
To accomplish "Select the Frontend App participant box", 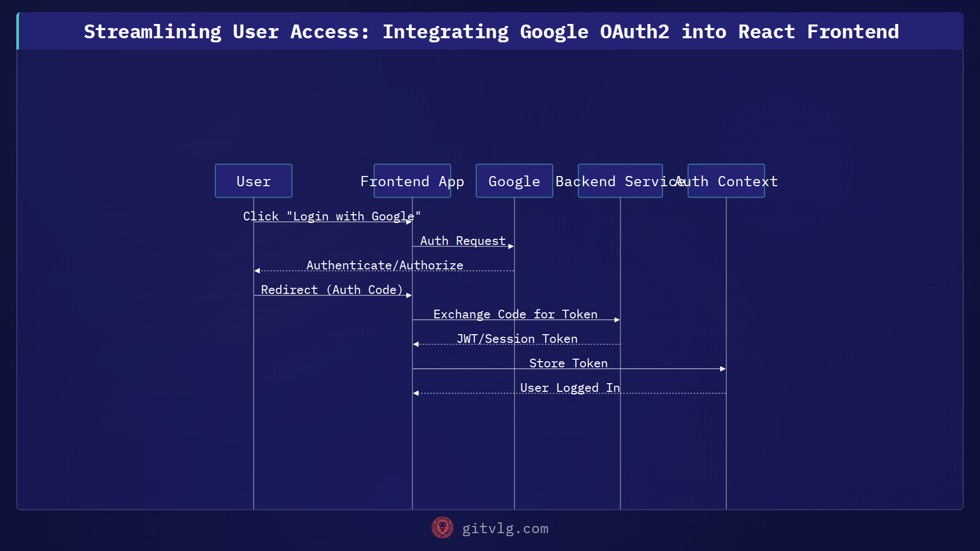I will click(x=412, y=181).
